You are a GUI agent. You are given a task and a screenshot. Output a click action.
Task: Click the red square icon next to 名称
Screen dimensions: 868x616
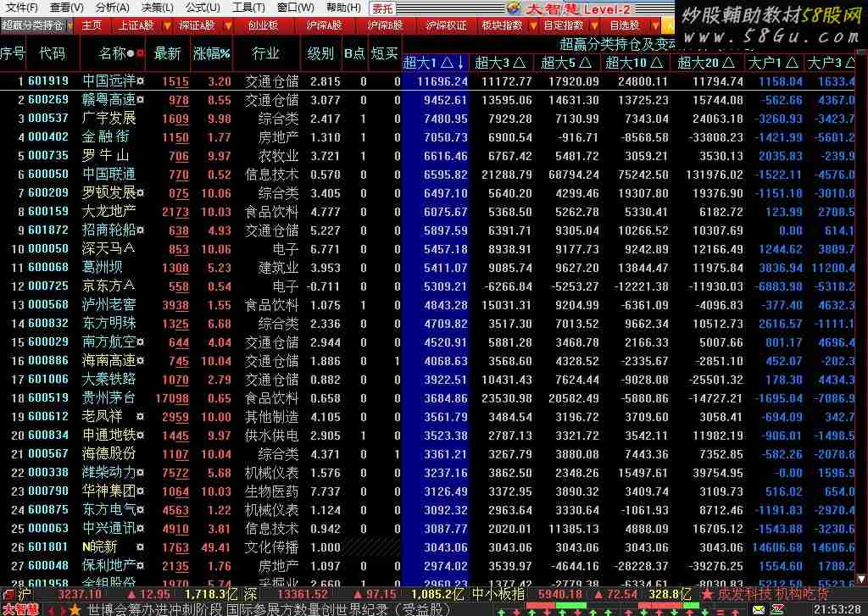coord(141,53)
